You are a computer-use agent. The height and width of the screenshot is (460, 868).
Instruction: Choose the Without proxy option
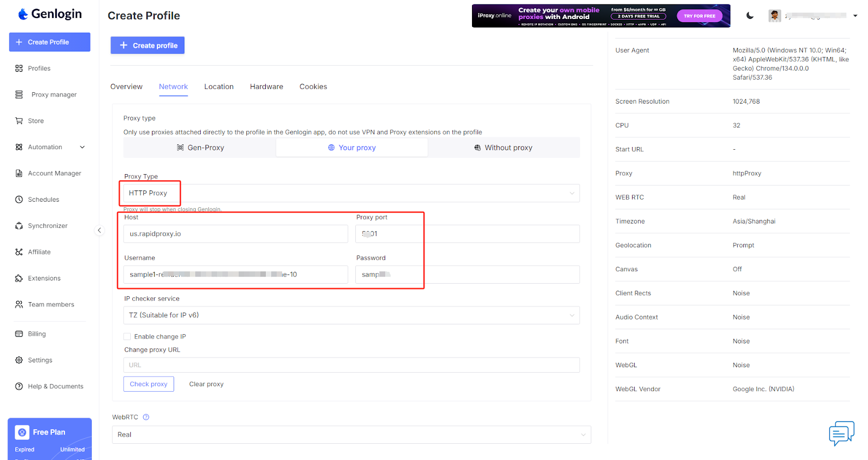[503, 148]
